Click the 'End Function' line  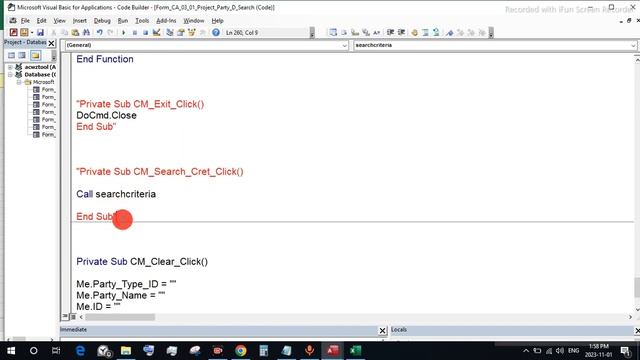click(x=104, y=59)
